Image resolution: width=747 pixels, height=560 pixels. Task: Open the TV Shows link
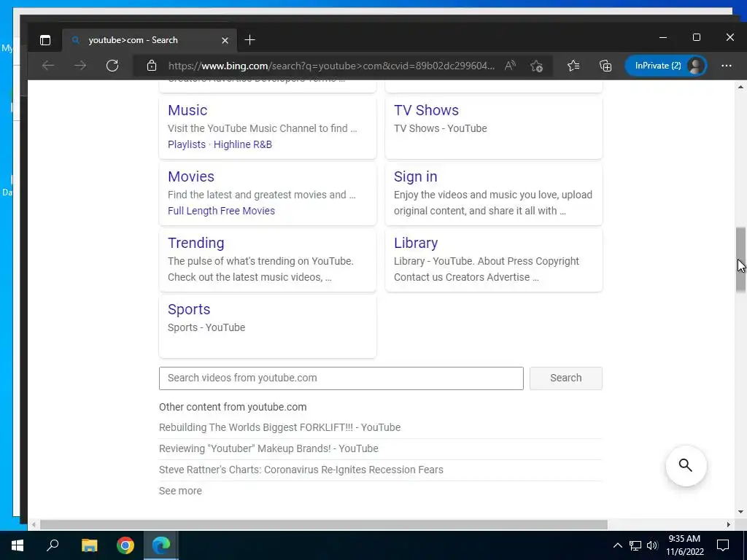[x=426, y=110]
